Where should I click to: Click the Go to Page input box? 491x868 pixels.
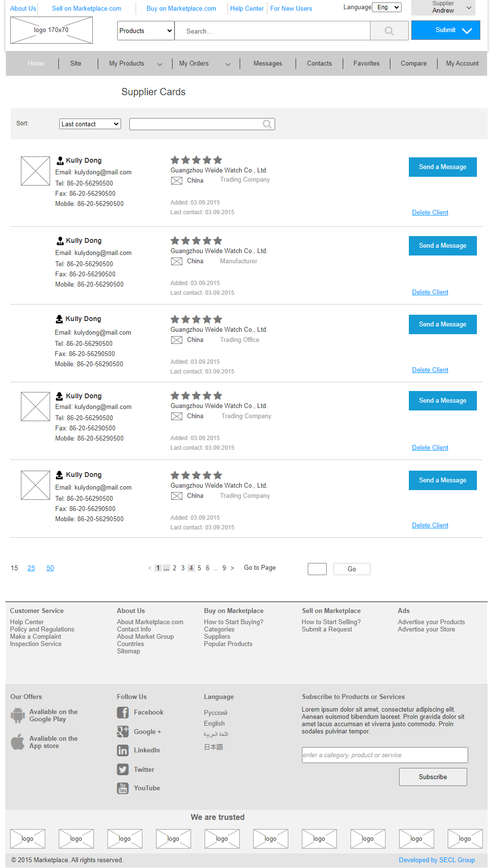pyautogui.click(x=316, y=568)
